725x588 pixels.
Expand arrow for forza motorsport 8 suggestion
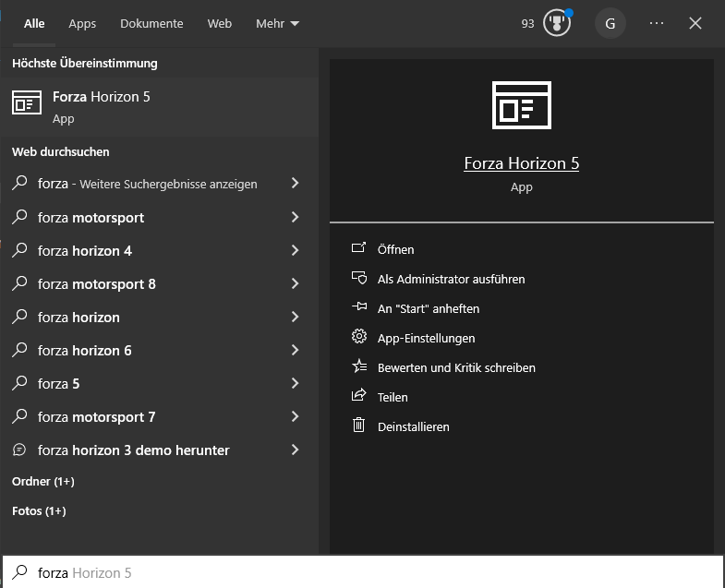point(295,283)
